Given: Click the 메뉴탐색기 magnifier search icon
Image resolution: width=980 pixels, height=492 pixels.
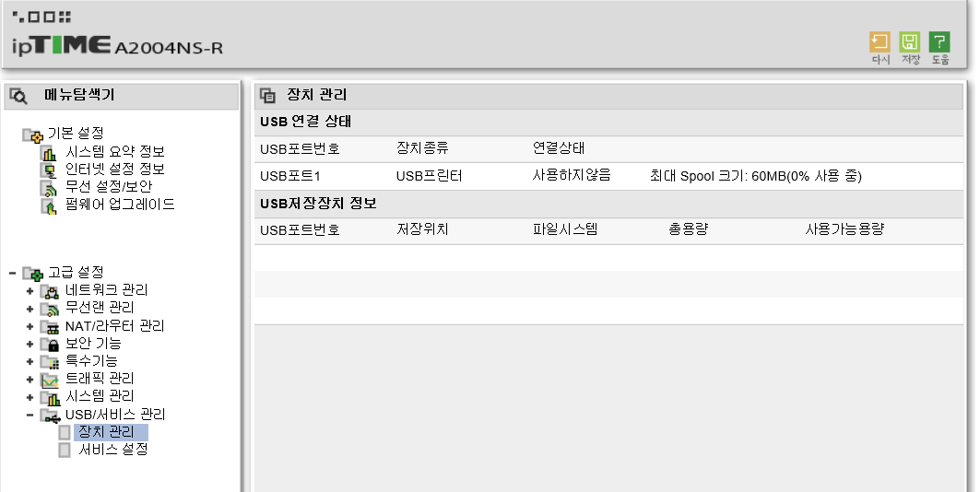Looking at the screenshot, I should point(18,96).
